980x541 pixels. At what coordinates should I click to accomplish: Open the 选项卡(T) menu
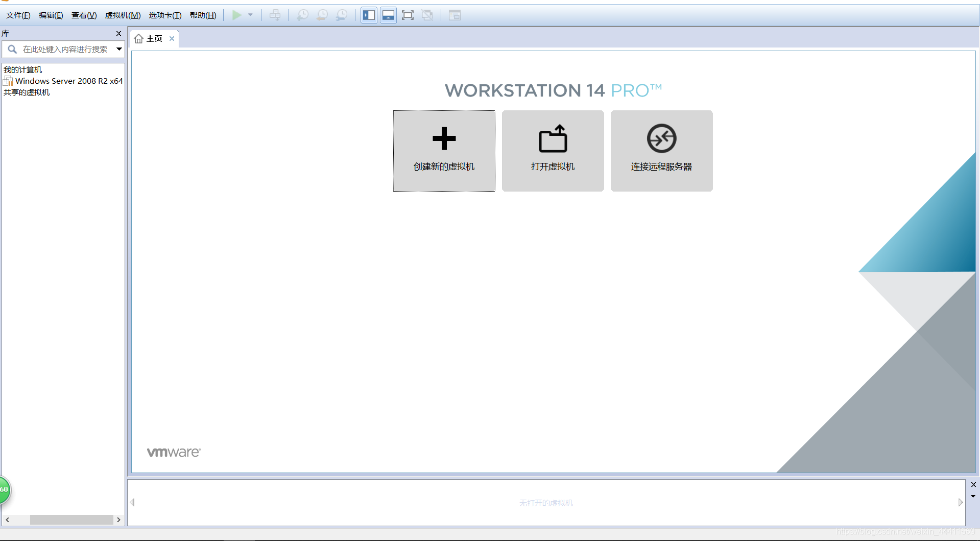pos(165,15)
